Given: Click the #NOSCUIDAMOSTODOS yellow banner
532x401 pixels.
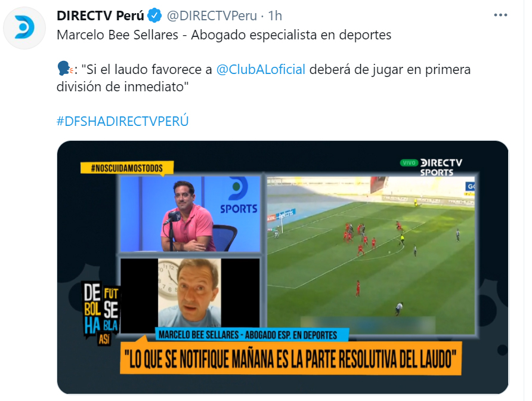Looking at the screenshot, I should [x=127, y=168].
